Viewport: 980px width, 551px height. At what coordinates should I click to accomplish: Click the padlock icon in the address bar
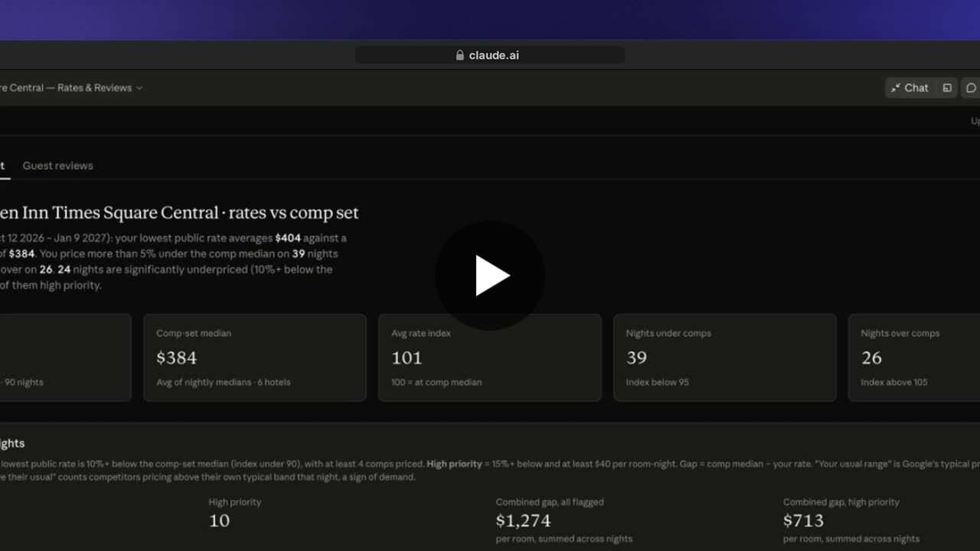tap(460, 55)
